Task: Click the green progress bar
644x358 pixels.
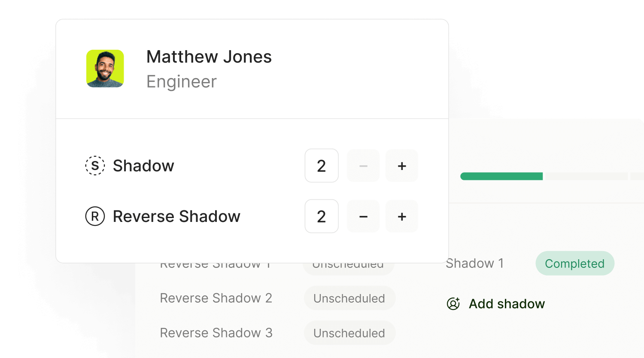Action: pyautogui.click(x=501, y=176)
